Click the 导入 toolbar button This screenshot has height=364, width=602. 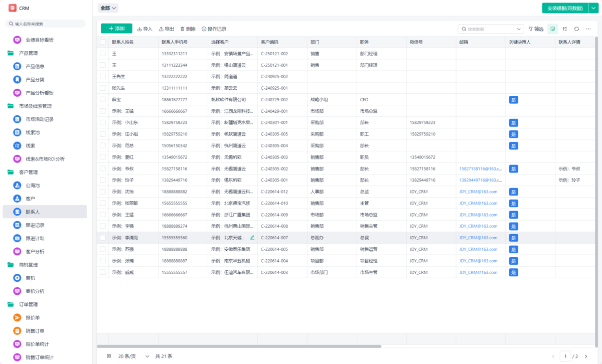pos(145,29)
